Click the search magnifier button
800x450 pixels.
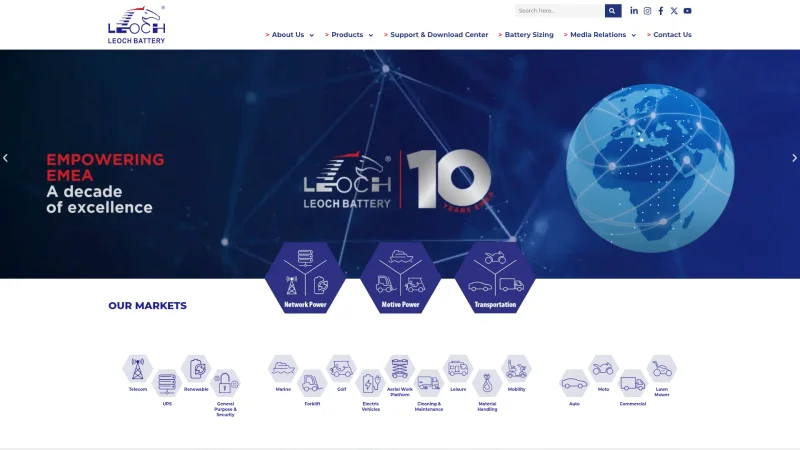pyautogui.click(x=613, y=11)
